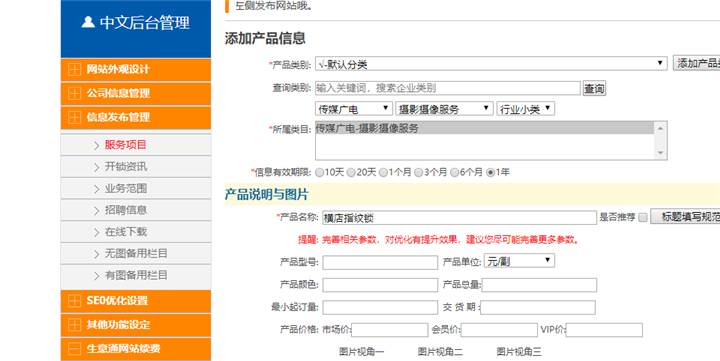Click chevron arrow before 无图备用栏目
Image resolution: width=720 pixels, height=361 pixels.
click(96, 254)
